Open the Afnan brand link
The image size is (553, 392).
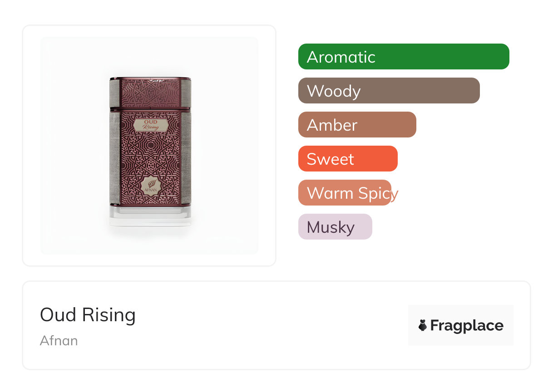click(59, 340)
